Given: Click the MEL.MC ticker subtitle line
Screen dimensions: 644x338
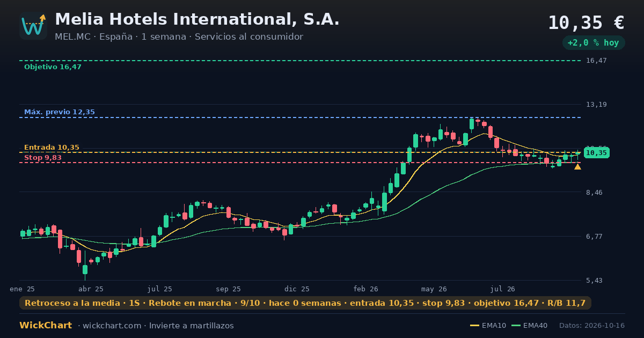Looking at the screenshot, I should (x=179, y=37).
